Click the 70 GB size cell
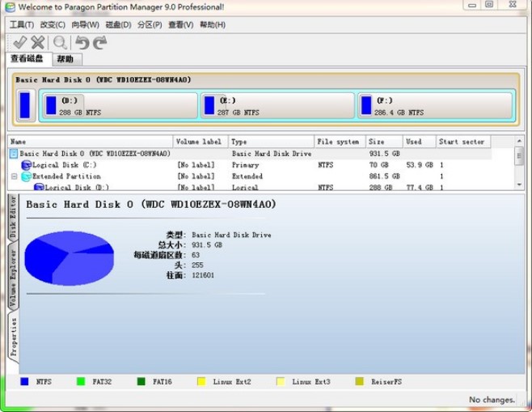Viewport: 532px width, 412px height. [378, 165]
